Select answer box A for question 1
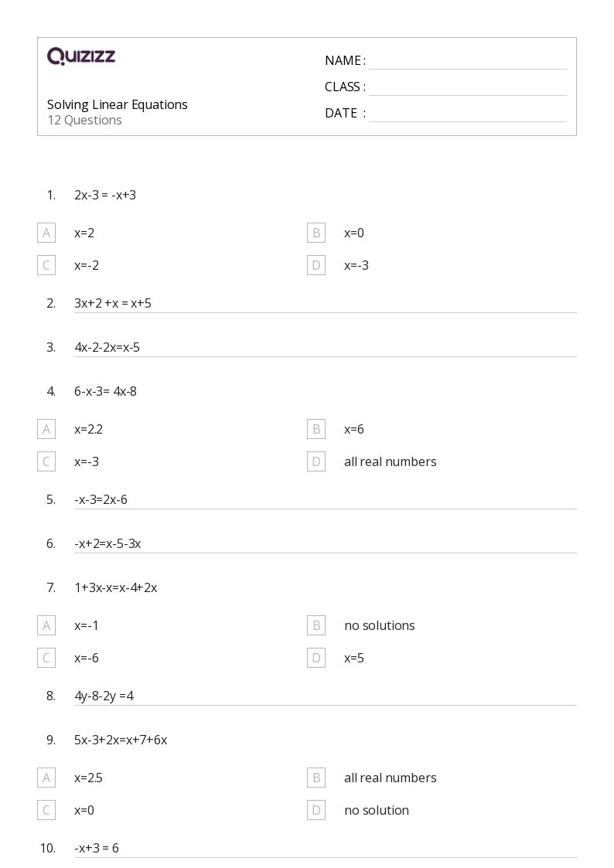This screenshot has width=614, height=868. [46, 233]
